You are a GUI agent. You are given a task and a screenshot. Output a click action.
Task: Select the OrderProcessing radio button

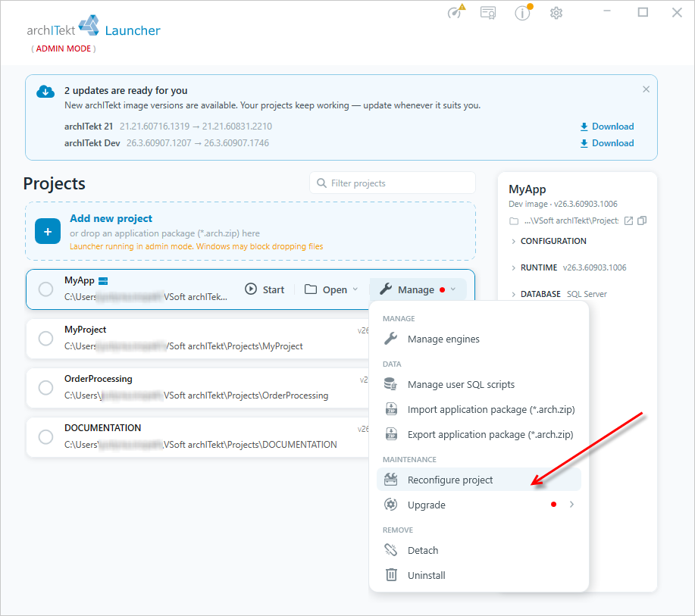coord(45,388)
